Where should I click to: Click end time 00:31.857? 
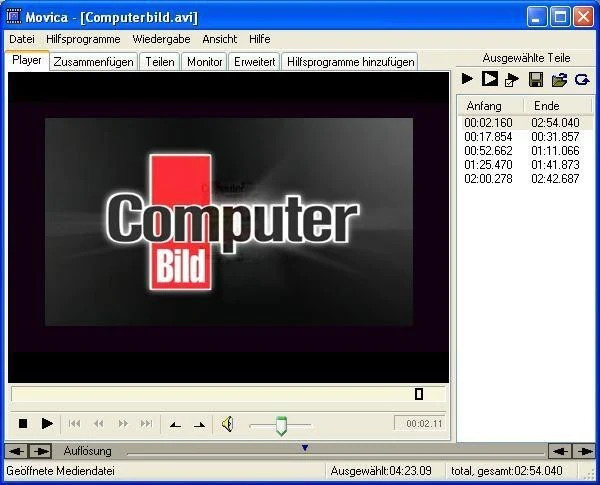[555, 137]
